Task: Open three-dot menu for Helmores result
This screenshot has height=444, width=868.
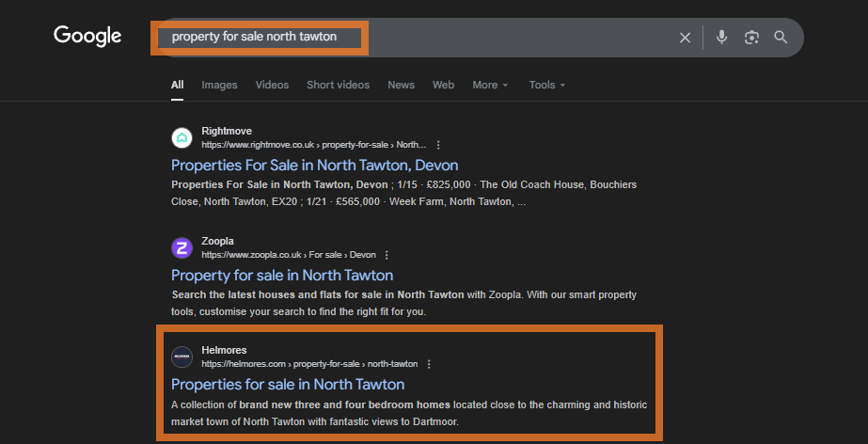Action: point(429,364)
